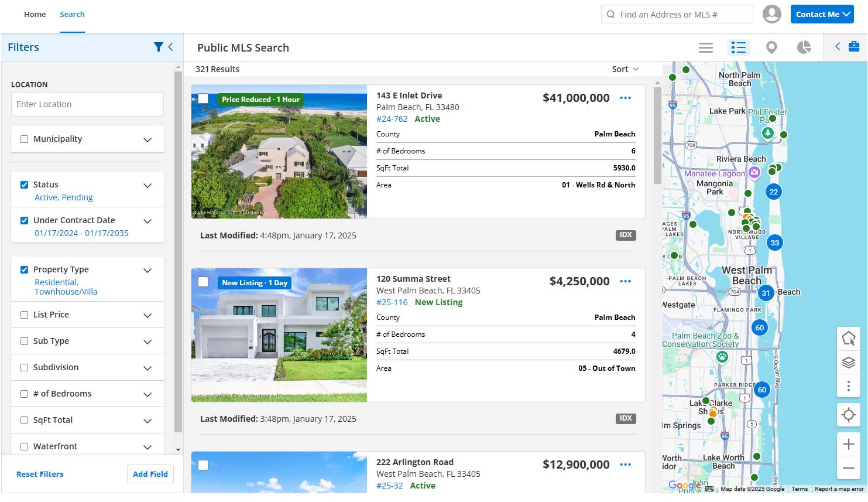Click the briefcase icon at top right
This screenshot has width=868, height=502.
point(854,47)
